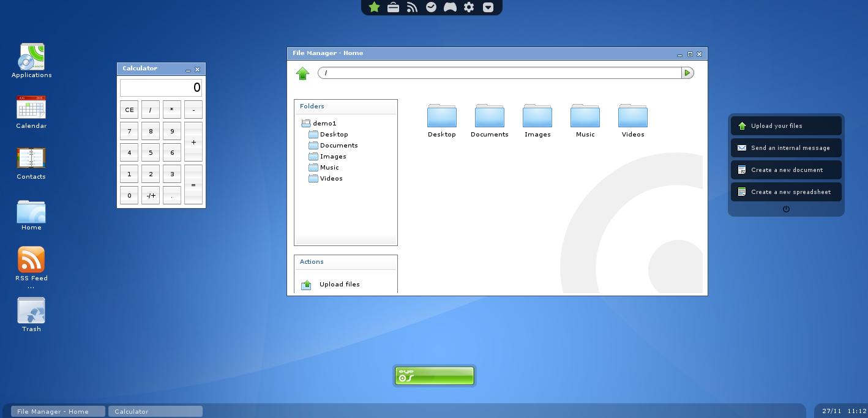Click the decimal point key on Calculator
Image resolution: width=868 pixels, height=418 pixels.
[172, 196]
